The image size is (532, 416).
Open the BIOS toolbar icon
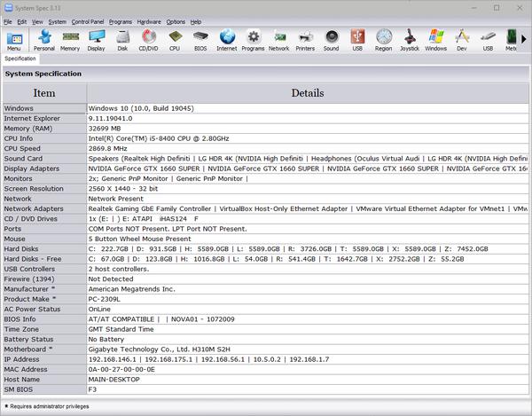200,41
